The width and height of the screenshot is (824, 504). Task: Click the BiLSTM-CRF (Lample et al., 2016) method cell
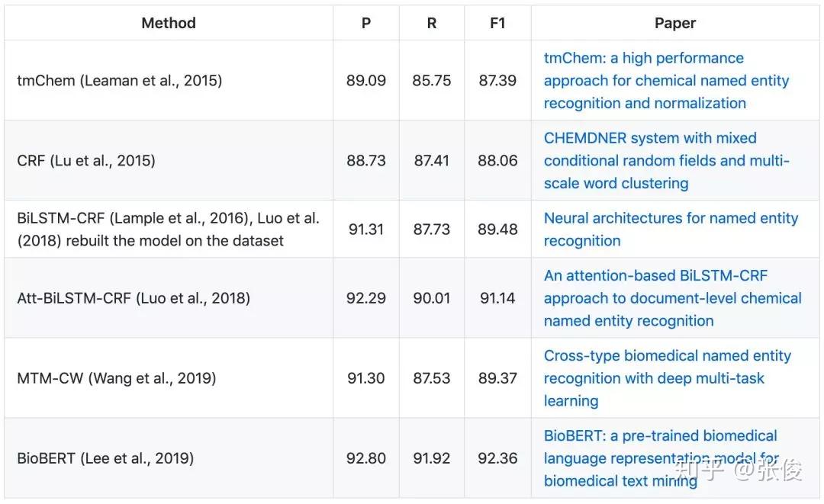(168, 229)
